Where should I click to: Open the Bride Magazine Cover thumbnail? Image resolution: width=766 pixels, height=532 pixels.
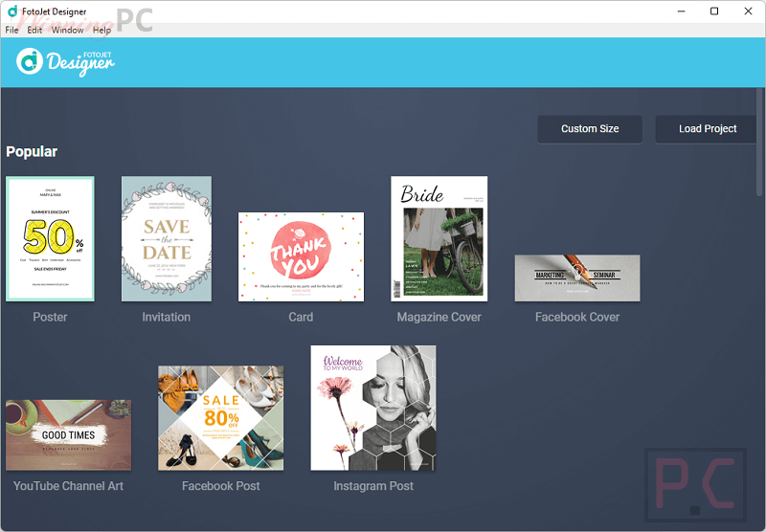coord(439,238)
